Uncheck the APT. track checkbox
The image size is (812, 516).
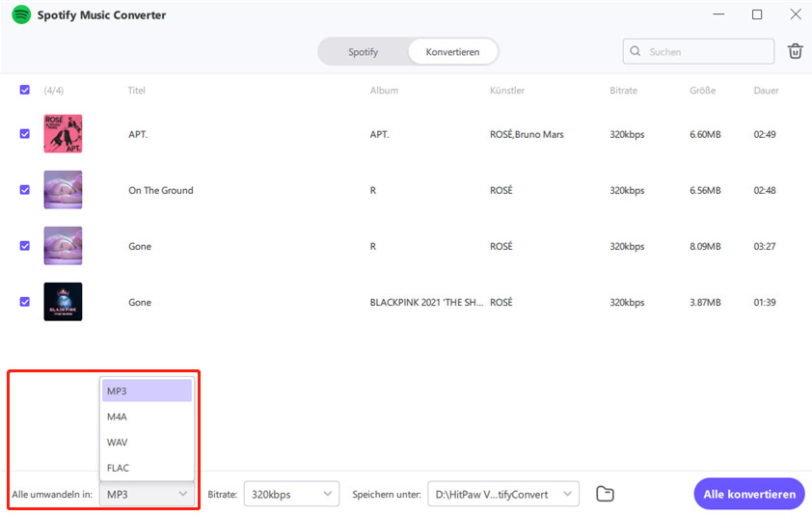coord(25,134)
